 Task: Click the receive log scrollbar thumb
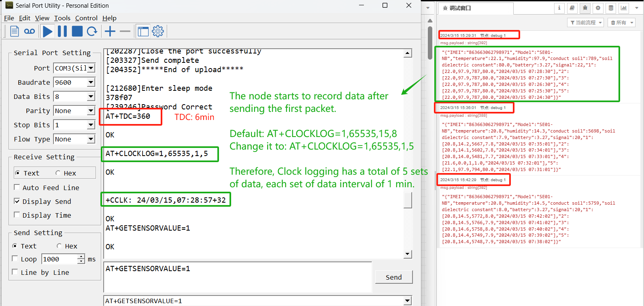click(408, 200)
